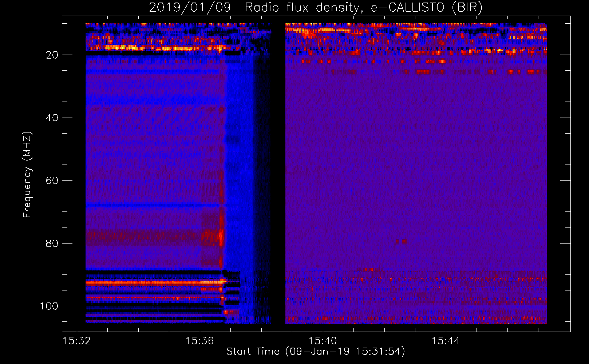Viewport: 589px width, 364px height.
Task: Click the 20 MHz frequency tick label
Action: tap(52, 55)
